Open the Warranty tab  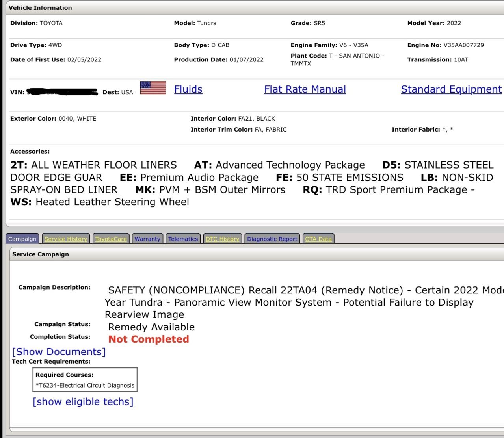(147, 239)
